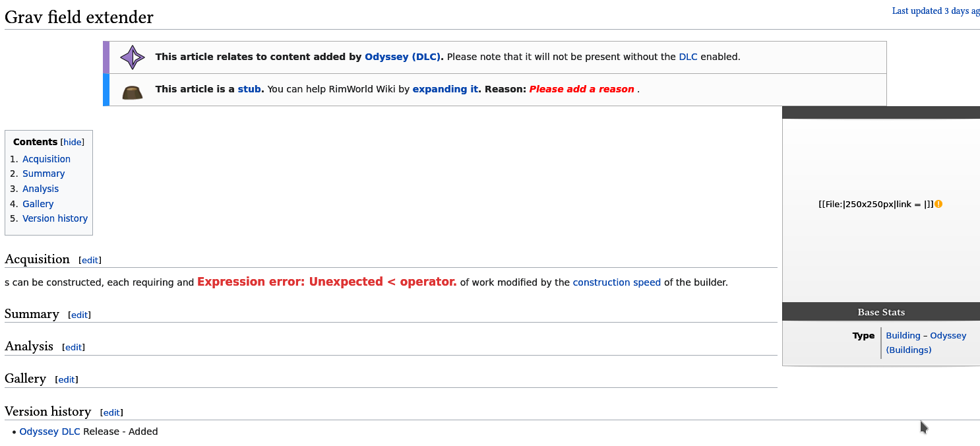Image resolution: width=980 pixels, height=446 pixels.
Task: Edit the Acquisition section
Action: point(90,261)
